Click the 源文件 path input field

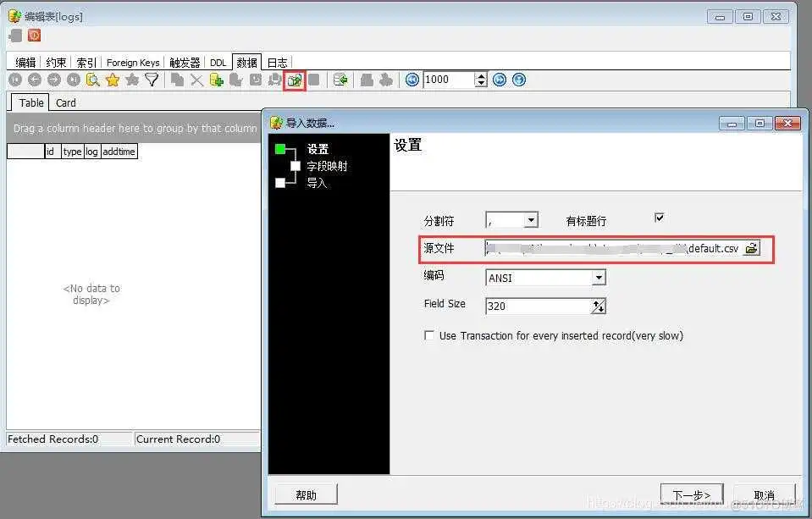(614, 249)
